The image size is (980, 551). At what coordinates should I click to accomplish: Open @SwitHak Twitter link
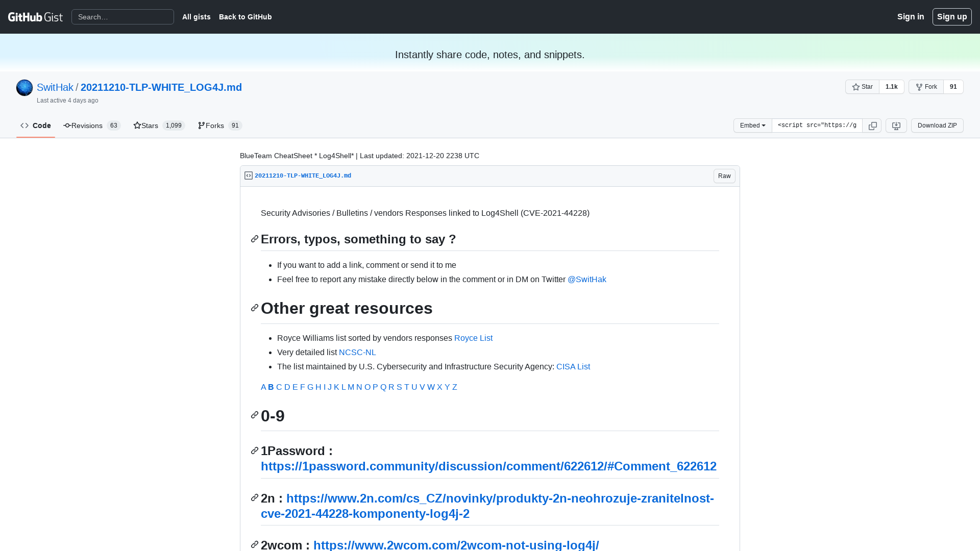click(587, 280)
